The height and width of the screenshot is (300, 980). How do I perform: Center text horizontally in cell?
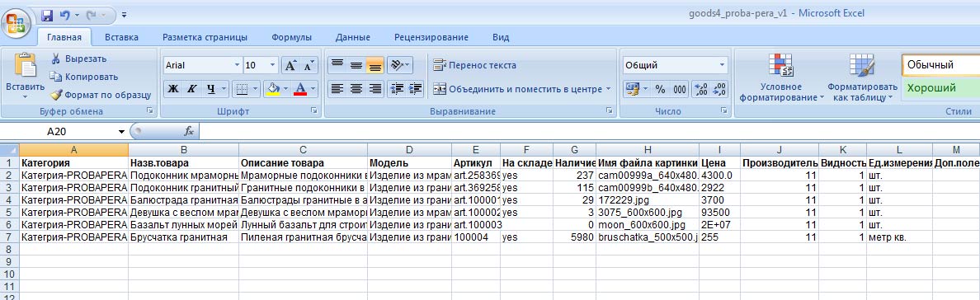[356, 89]
